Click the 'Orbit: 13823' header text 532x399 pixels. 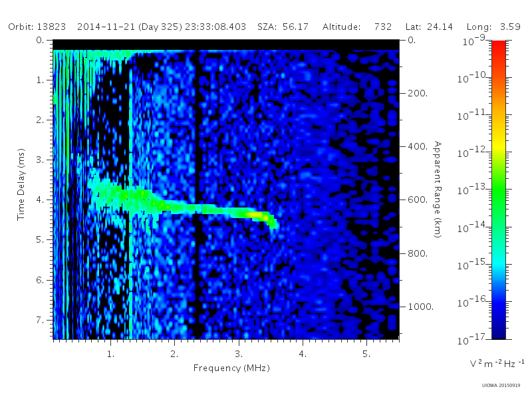coord(37,27)
